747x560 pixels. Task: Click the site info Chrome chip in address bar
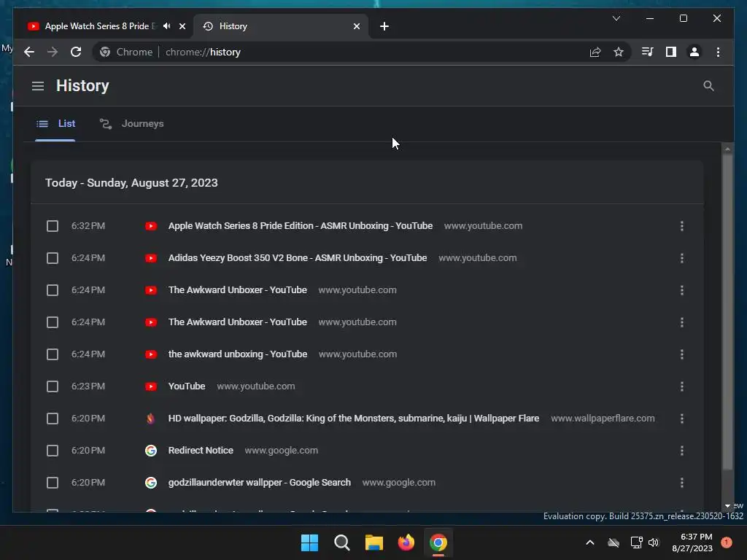[x=126, y=52]
